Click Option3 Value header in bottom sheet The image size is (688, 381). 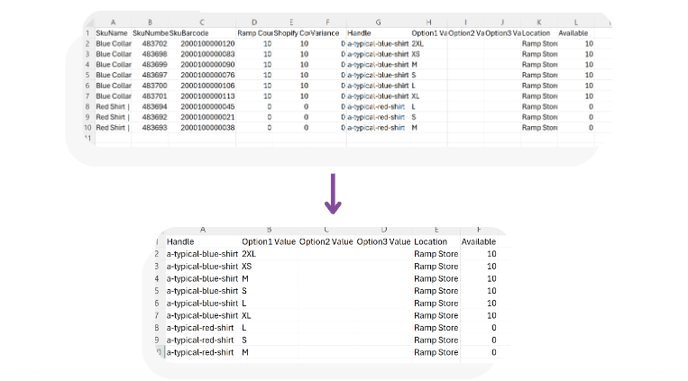(x=383, y=242)
